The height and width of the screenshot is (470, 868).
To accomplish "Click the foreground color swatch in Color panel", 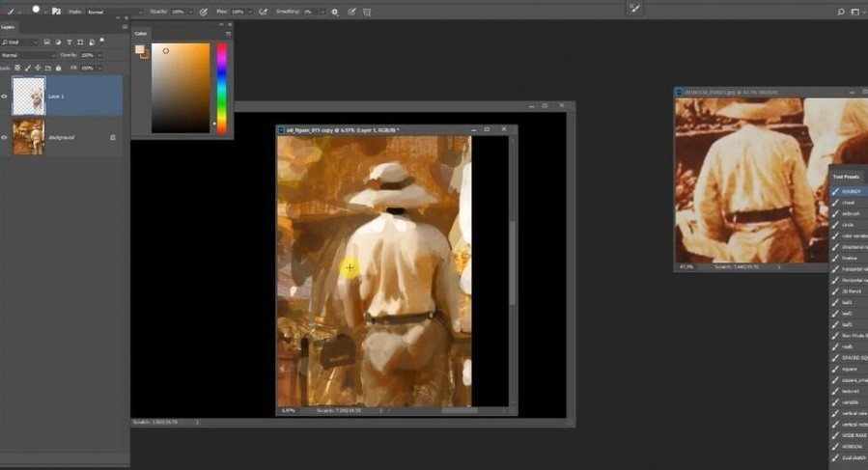I will pos(139,49).
